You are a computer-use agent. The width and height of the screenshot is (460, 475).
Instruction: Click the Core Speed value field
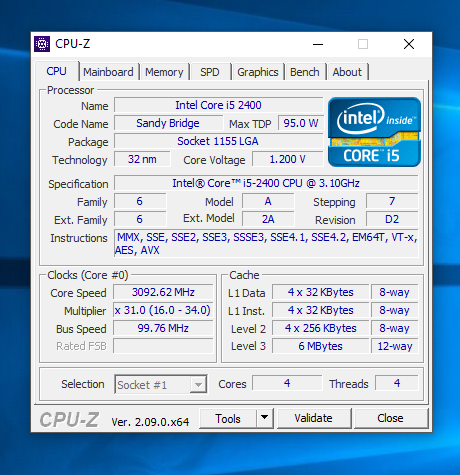coord(163,292)
